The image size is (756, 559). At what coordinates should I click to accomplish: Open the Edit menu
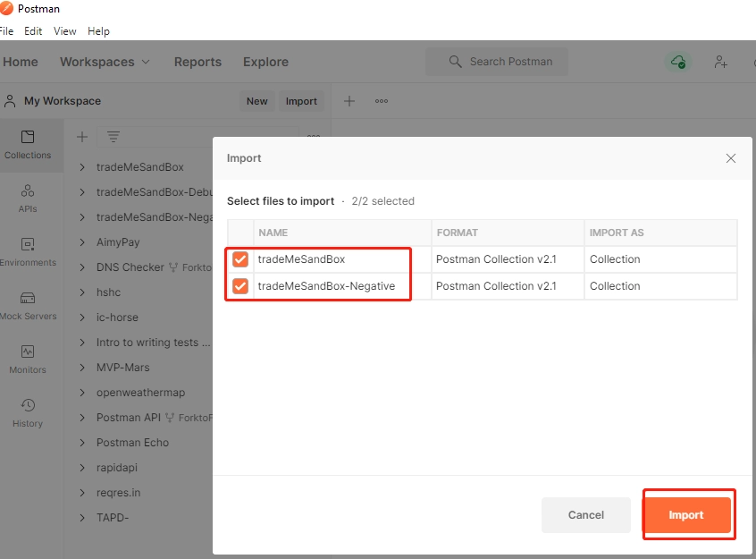coord(33,31)
